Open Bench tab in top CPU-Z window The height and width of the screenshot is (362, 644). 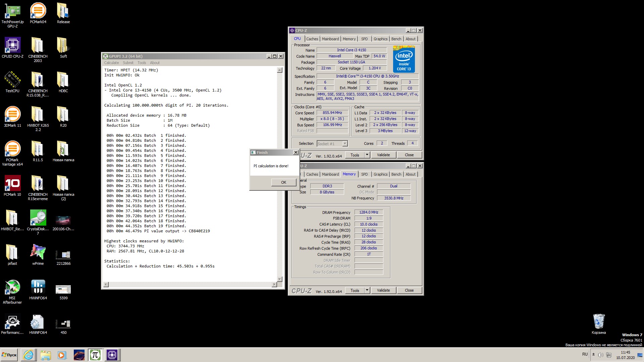[396, 39]
